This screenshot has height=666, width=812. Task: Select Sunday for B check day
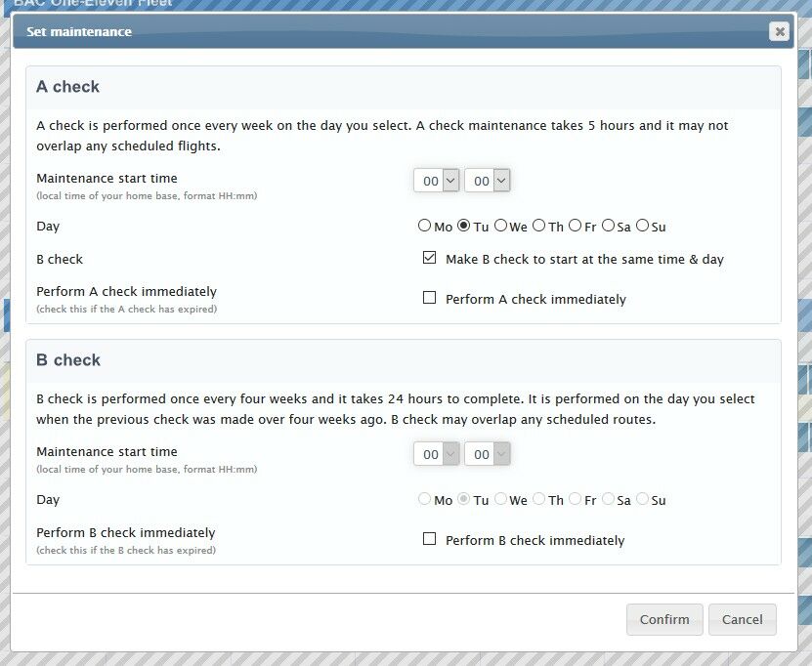click(642, 500)
